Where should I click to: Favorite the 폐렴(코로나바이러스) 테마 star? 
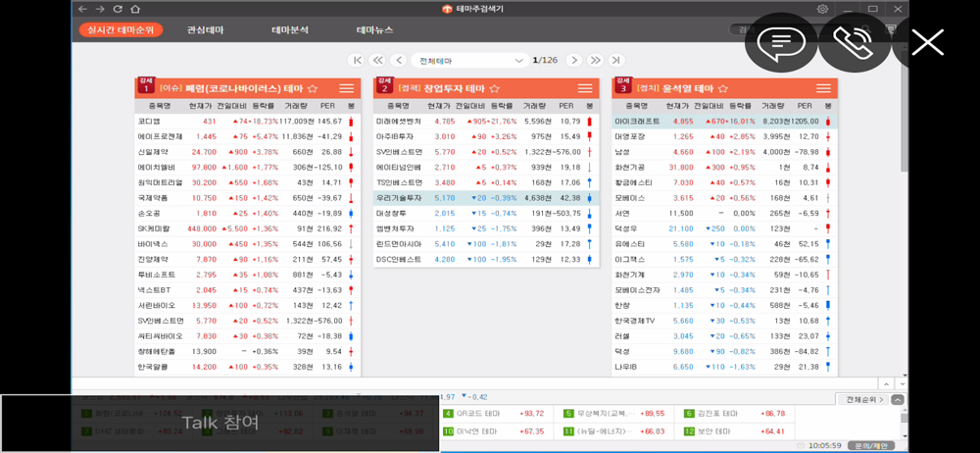(313, 88)
